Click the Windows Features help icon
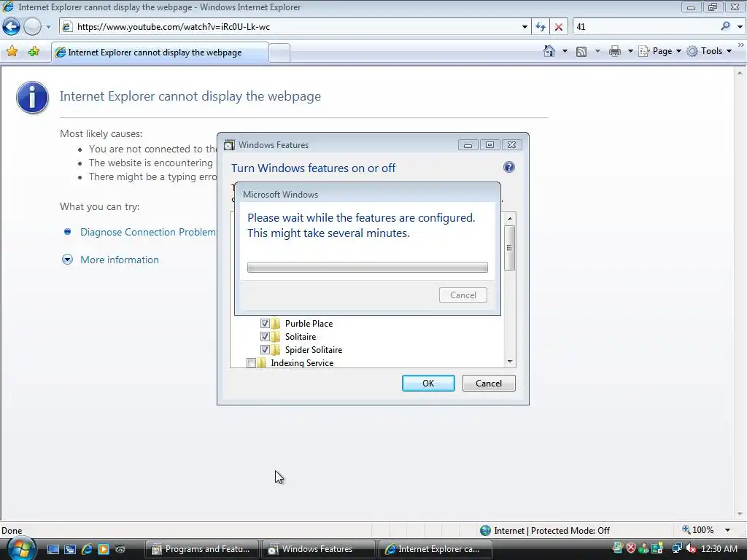The height and width of the screenshot is (560, 747). point(508,167)
